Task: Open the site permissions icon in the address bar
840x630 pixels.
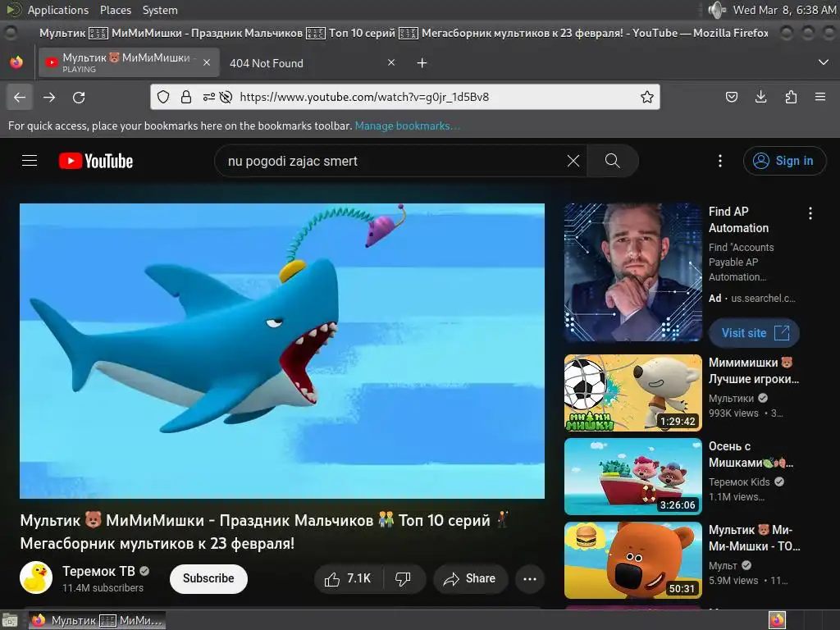Action: pyautogui.click(x=209, y=97)
